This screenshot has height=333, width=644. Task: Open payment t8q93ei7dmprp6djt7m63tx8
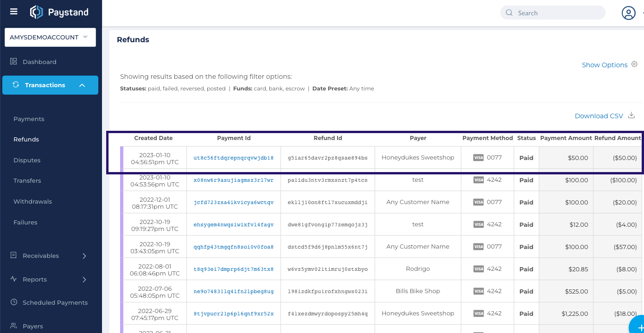pos(234,269)
